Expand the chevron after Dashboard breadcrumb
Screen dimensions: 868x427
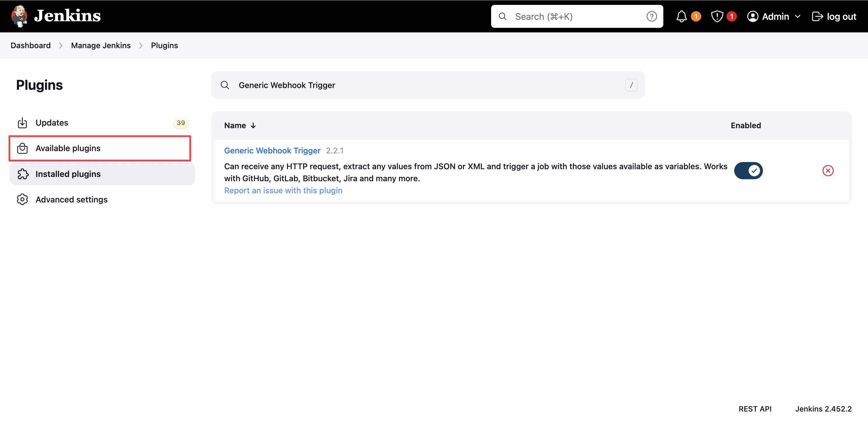(x=61, y=46)
